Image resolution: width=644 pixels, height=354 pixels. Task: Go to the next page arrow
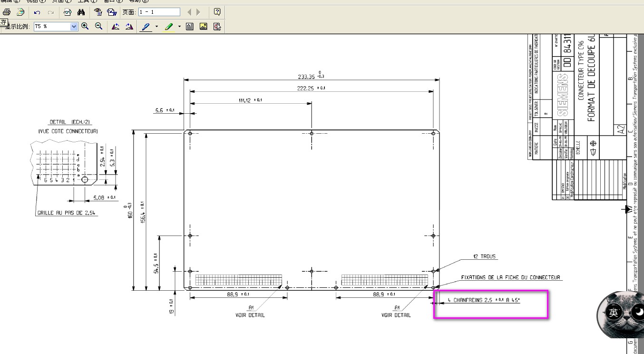pos(198,12)
